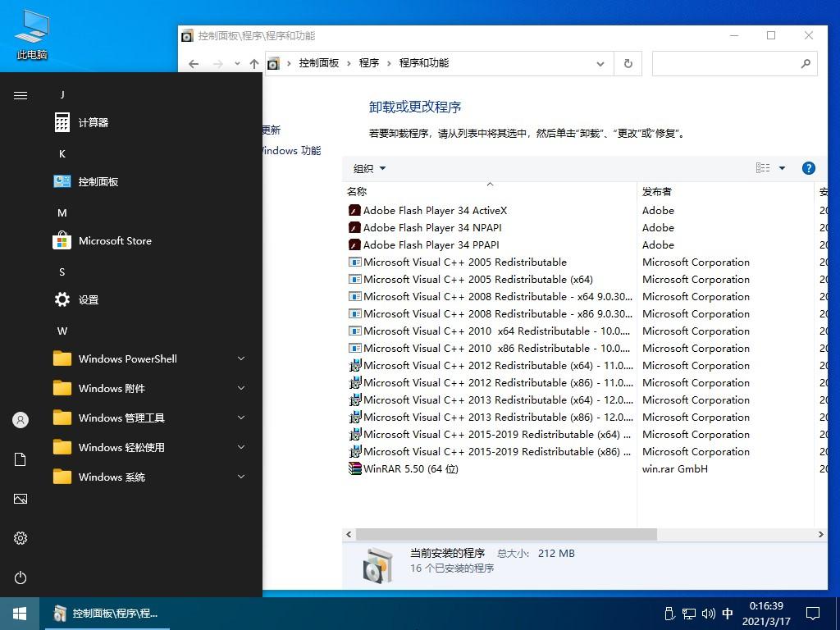Open the taskbar clock showing 0:16:39
This screenshot has height=630, width=840.
(x=766, y=614)
